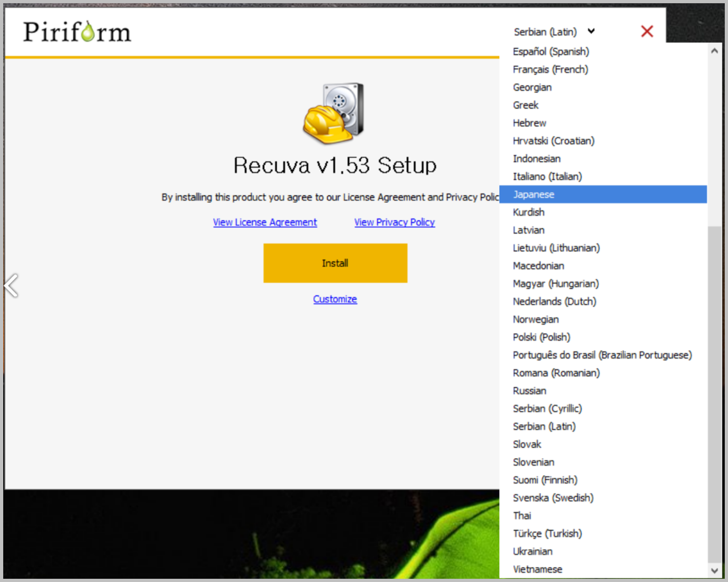
Task: Select Português do Brasil (Brazilian Portuguese)
Action: point(603,355)
